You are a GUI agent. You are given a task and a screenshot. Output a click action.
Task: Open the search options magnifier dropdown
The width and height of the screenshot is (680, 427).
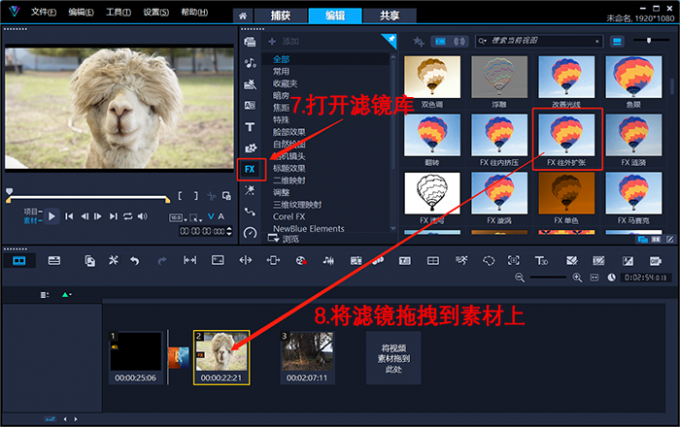point(482,41)
